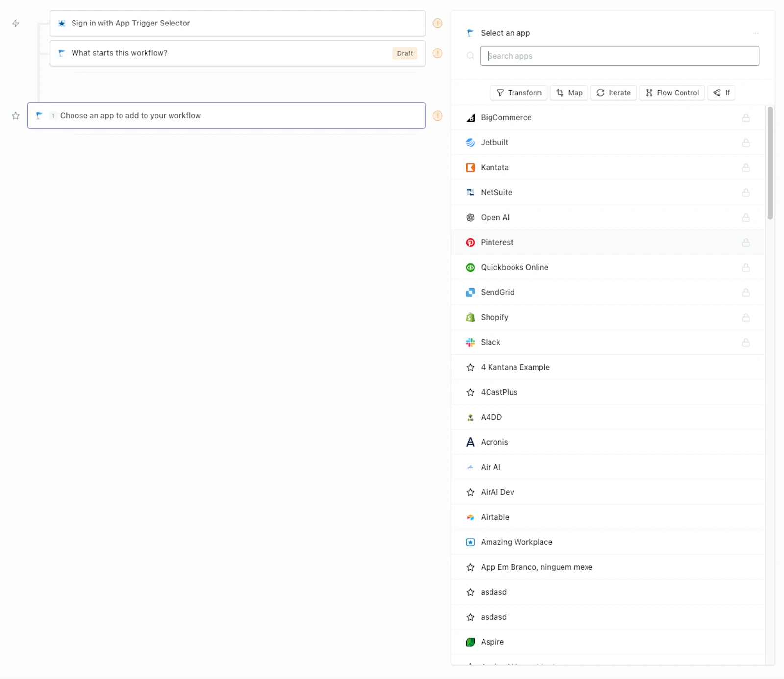784x679 pixels.
Task: Open the Sign in with App Trigger Selector step
Action: coord(238,23)
